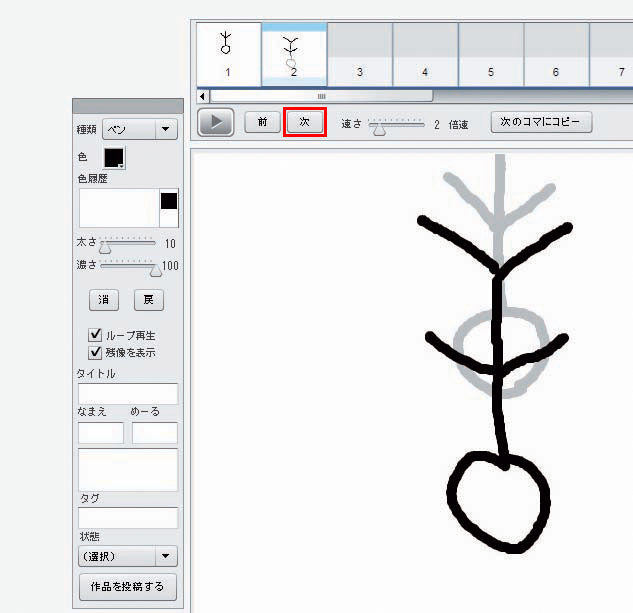Viewport: 633px width, 613px height.
Task: Select empty frame 6
Action: tap(557, 54)
